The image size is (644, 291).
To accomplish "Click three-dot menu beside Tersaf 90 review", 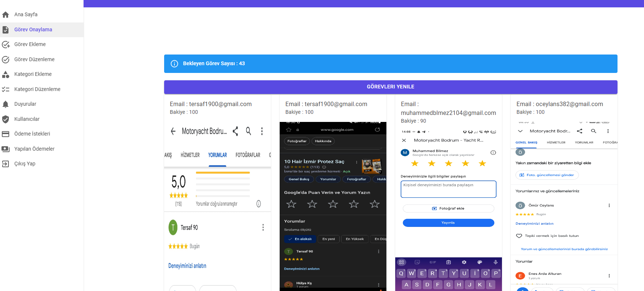I will pyautogui.click(x=263, y=228).
